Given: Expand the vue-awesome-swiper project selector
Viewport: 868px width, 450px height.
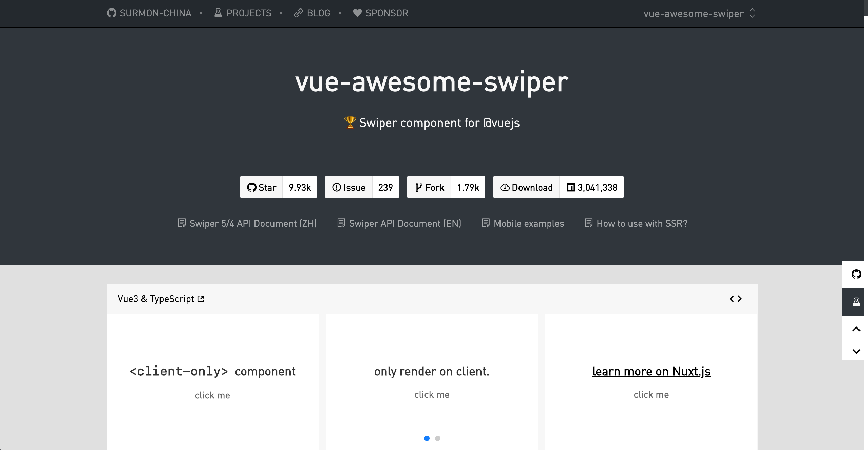Looking at the screenshot, I should 700,13.
